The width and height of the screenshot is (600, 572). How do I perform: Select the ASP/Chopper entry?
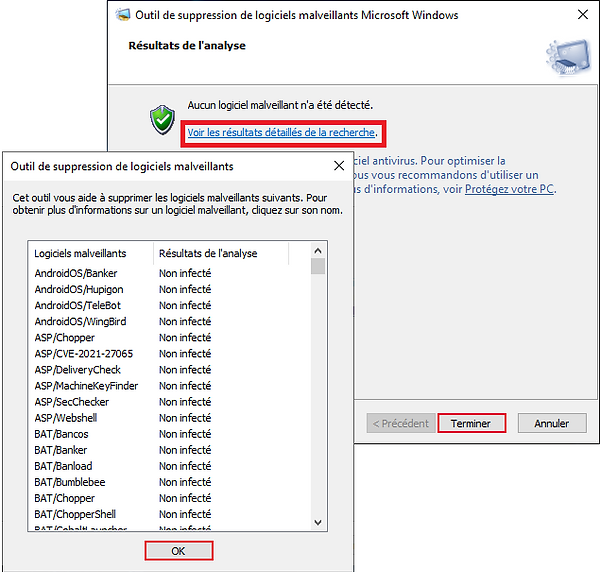(64, 337)
